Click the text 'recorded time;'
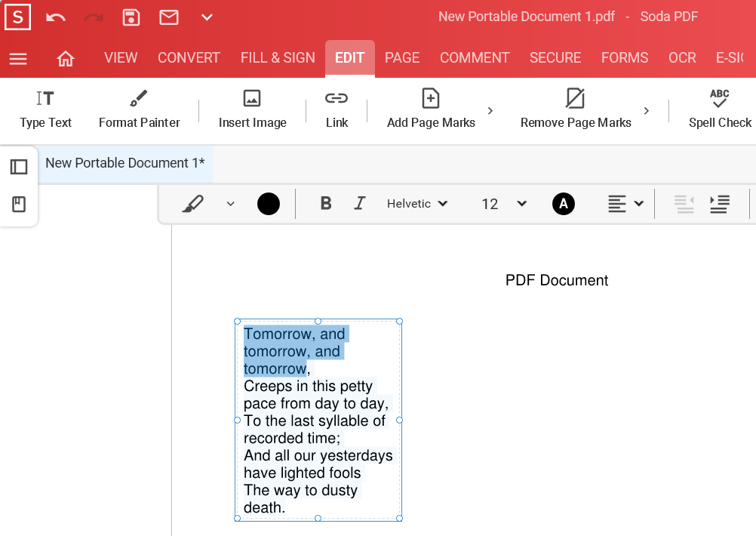The width and height of the screenshot is (756, 536). click(292, 438)
